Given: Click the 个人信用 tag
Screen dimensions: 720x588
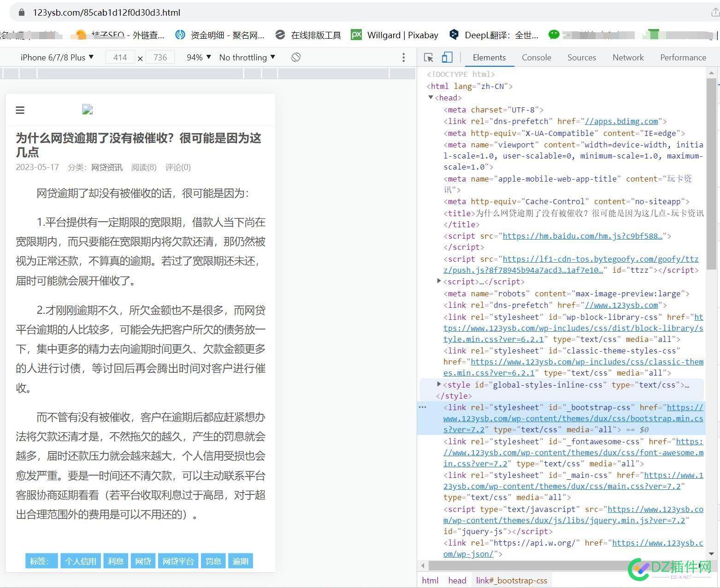Looking at the screenshot, I should coord(81,561).
